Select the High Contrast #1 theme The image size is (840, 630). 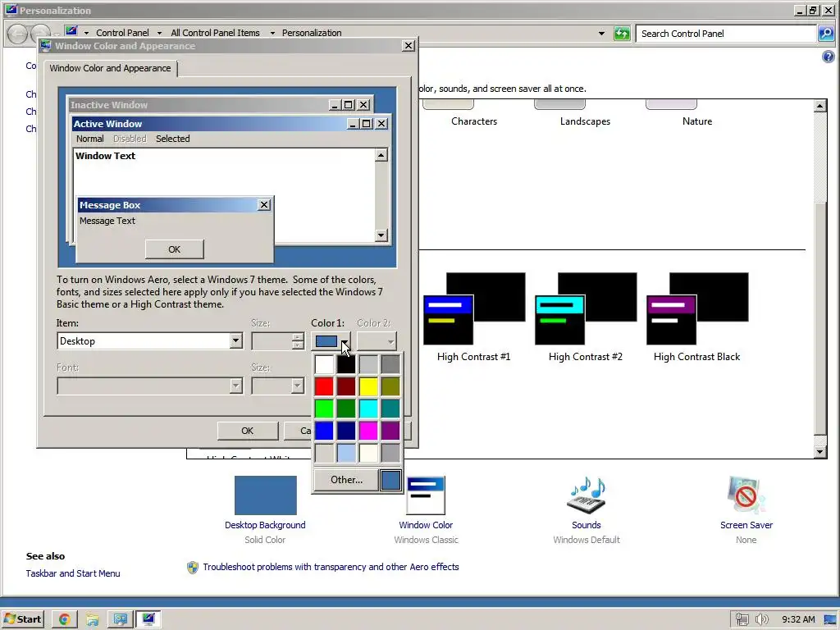click(x=474, y=317)
